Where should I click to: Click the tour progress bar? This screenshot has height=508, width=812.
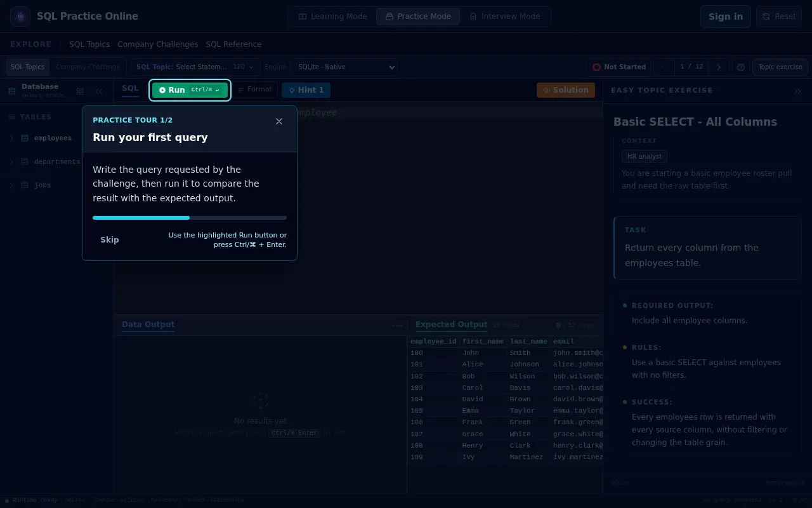click(190, 218)
